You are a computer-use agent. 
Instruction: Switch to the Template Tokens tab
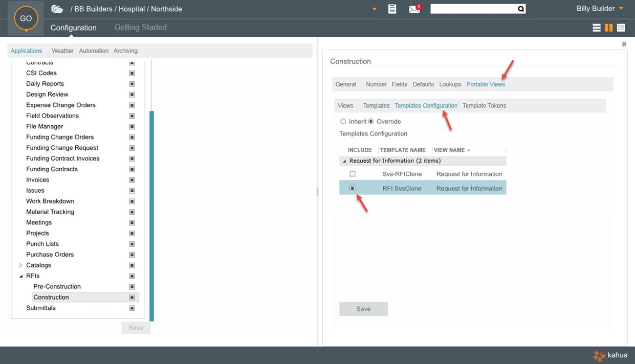[x=484, y=106]
